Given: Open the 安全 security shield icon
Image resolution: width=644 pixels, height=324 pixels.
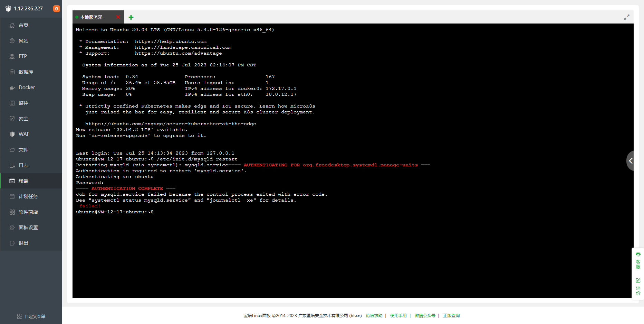Looking at the screenshot, I should (12, 119).
